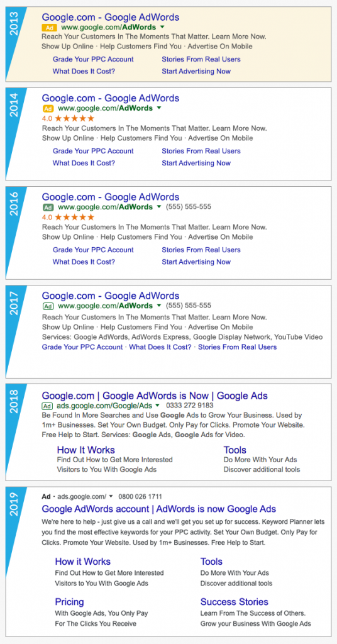Click "What Does It Cost?" inline link in 2017 ad
The width and height of the screenshot is (337, 644).
click(x=160, y=347)
